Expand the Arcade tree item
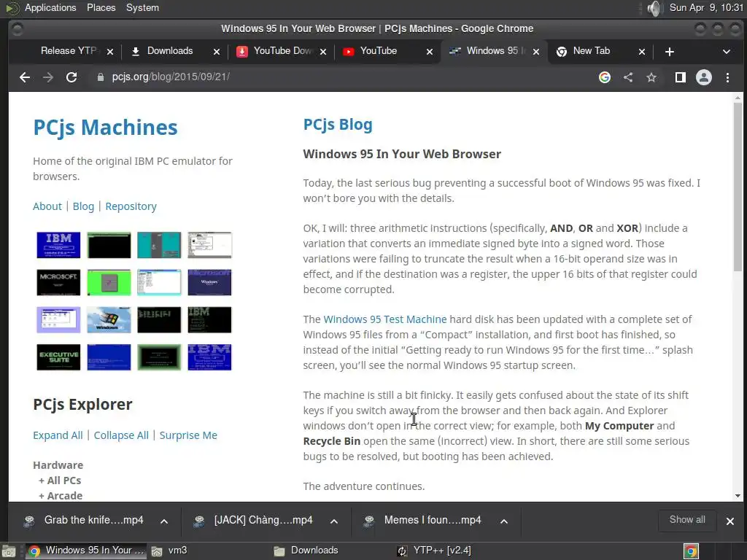The image size is (747, 560). pos(61,496)
